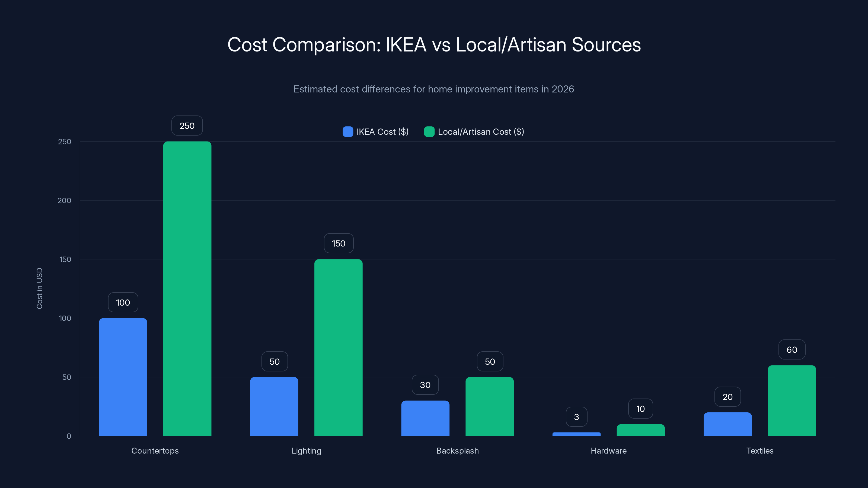The height and width of the screenshot is (488, 868).
Task: Click the blue Countertops IKEA bar
Action: 123,377
